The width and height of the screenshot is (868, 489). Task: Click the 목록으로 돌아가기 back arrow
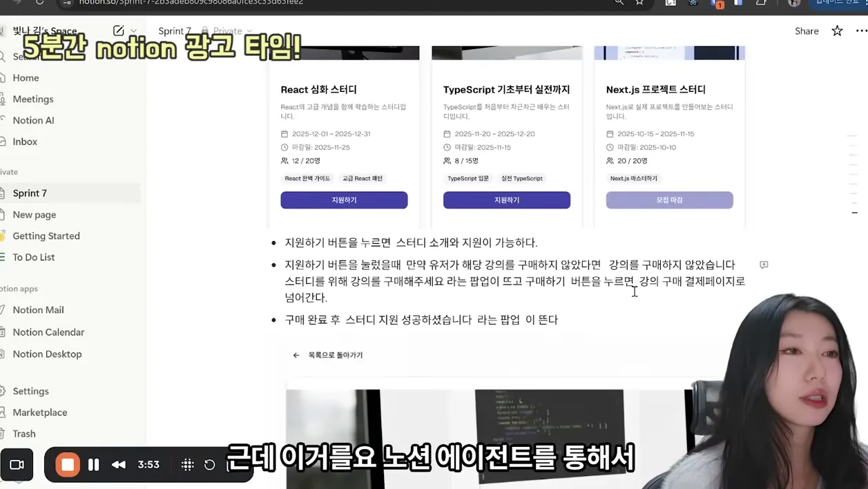pos(296,355)
